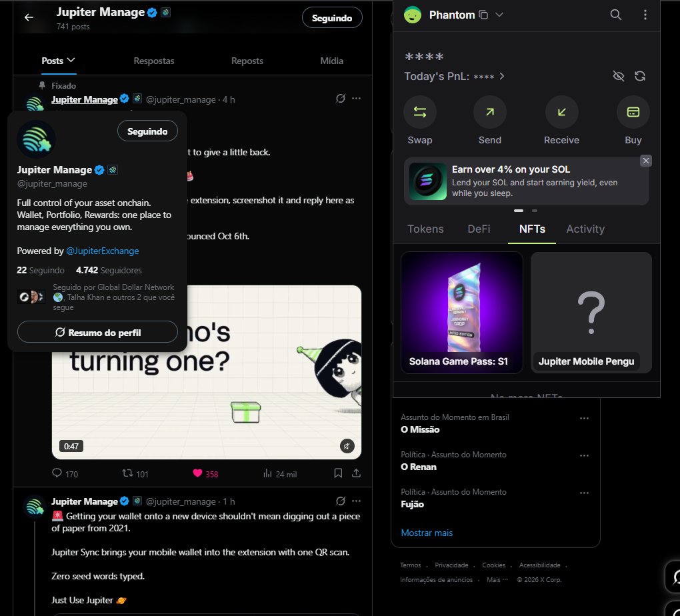Toggle Seguindo button in profile header
The width and height of the screenshot is (680, 616).
332,18
